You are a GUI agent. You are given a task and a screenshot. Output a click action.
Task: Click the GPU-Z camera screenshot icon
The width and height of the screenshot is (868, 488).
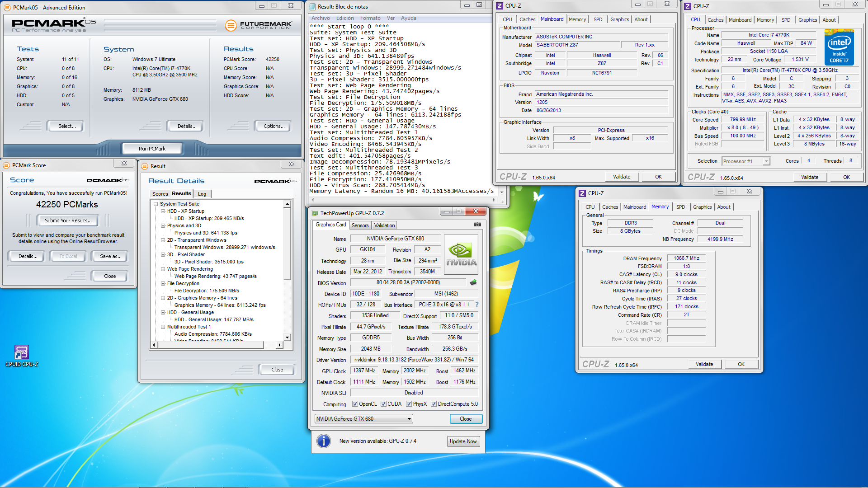pyautogui.click(x=477, y=225)
